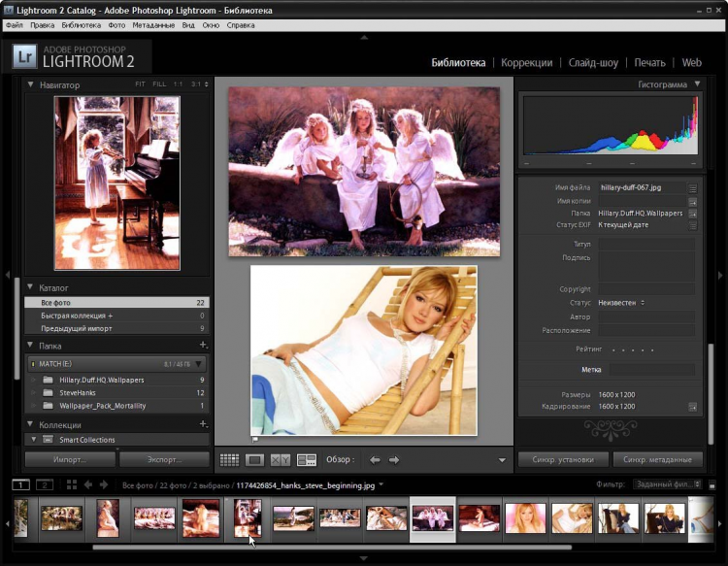Select the Survey view icon
Viewport: 728px width, 566px height.
[x=307, y=459]
